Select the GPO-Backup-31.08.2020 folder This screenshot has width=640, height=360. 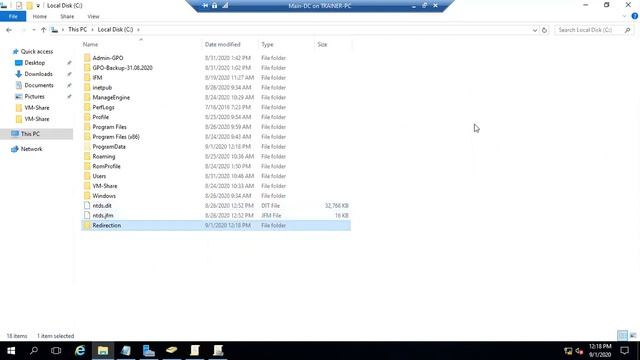click(122, 68)
